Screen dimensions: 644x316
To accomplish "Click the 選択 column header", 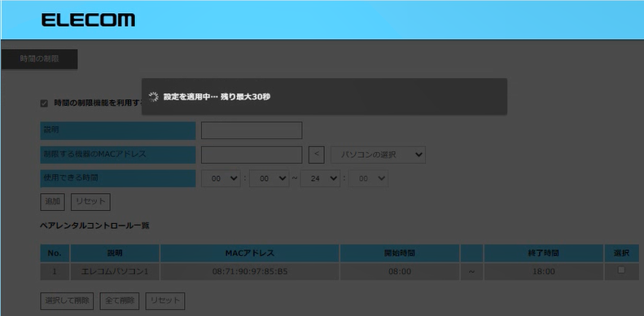I will pos(621,253).
